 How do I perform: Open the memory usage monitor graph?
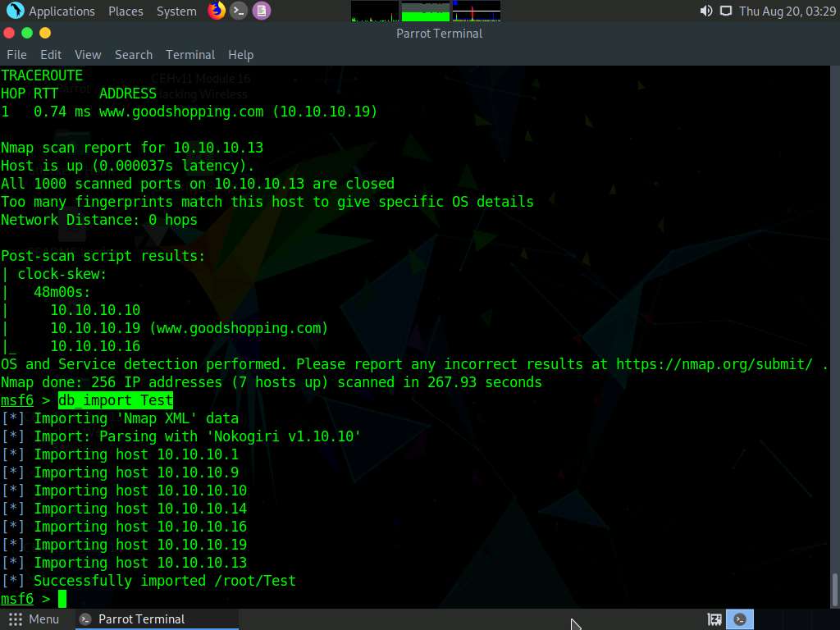(x=426, y=11)
